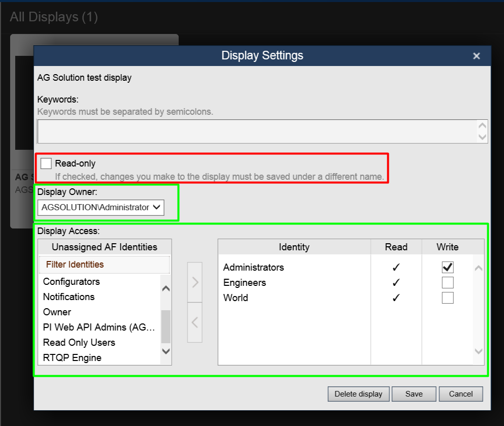The image size is (504, 426).
Task: Grant Write access to Engineers
Action: point(447,282)
